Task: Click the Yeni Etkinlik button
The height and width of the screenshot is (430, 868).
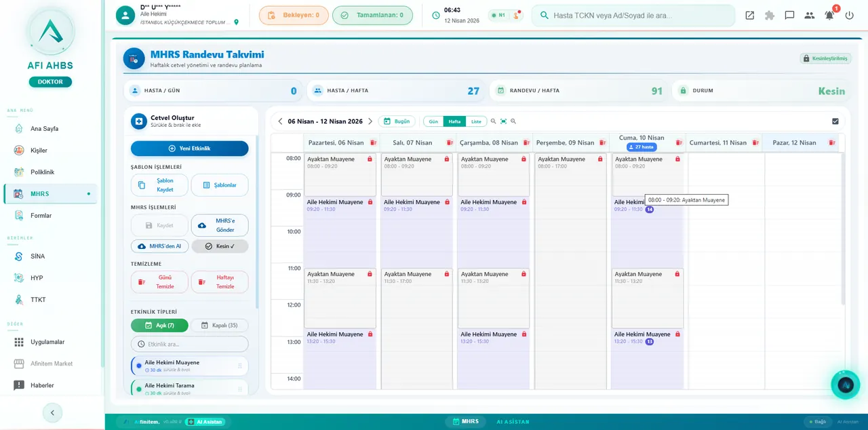Action: tap(190, 149)
